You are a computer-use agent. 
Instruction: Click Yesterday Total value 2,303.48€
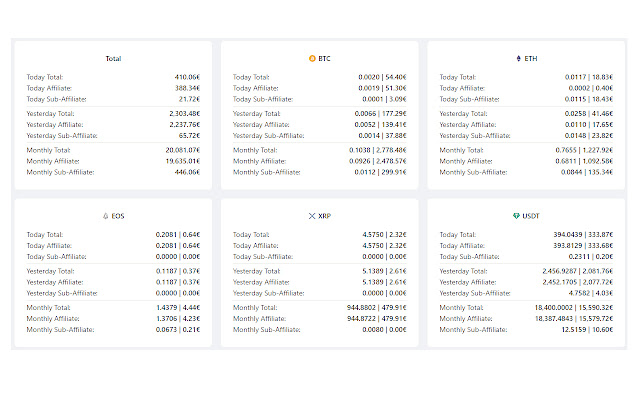click(x=184, y=113)
